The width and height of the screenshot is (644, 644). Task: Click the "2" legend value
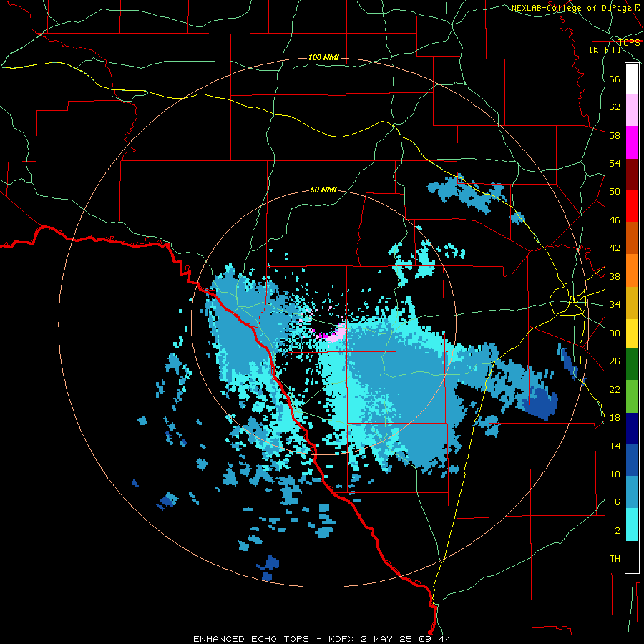618,531
